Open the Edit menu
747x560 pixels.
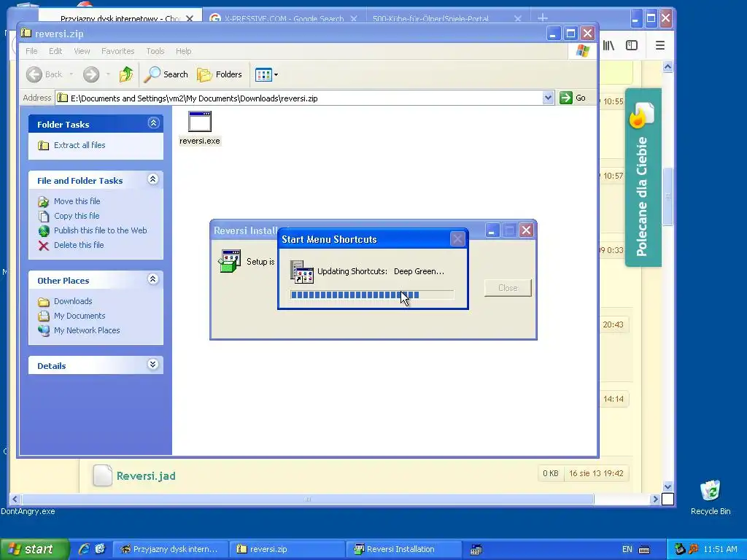pos(55,51)
